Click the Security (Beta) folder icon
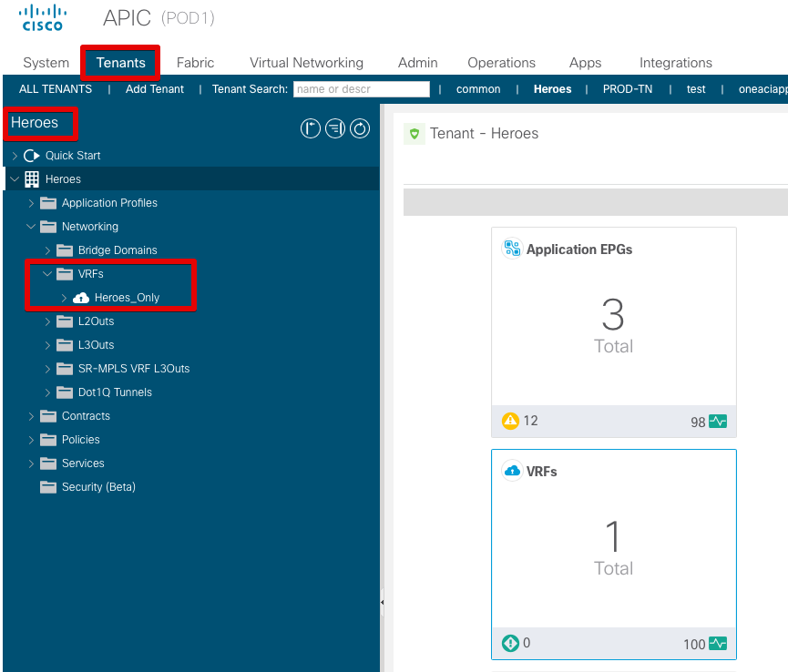Viewport: 788px width, 672px height. 48,486
